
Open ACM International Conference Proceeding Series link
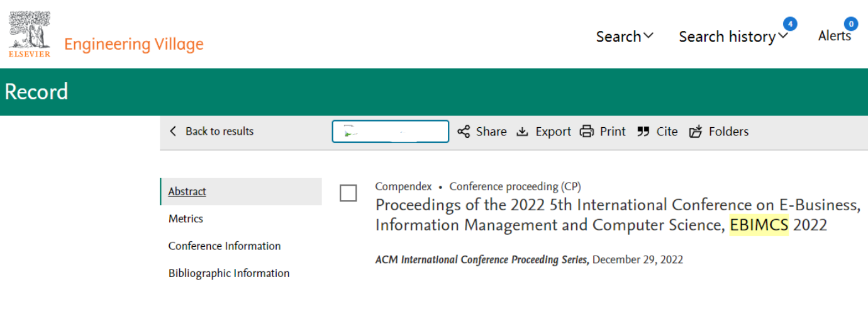click(x=482, y=260)
